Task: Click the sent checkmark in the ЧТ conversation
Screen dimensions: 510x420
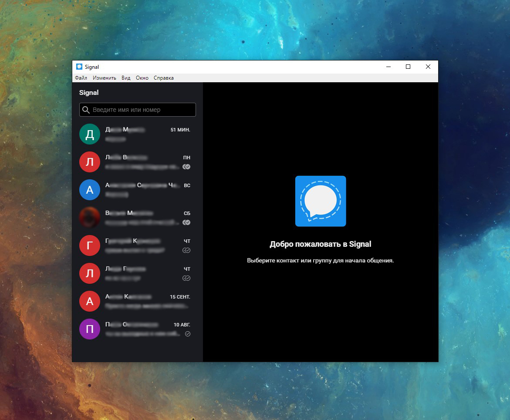Action: [x=186, y=250]
